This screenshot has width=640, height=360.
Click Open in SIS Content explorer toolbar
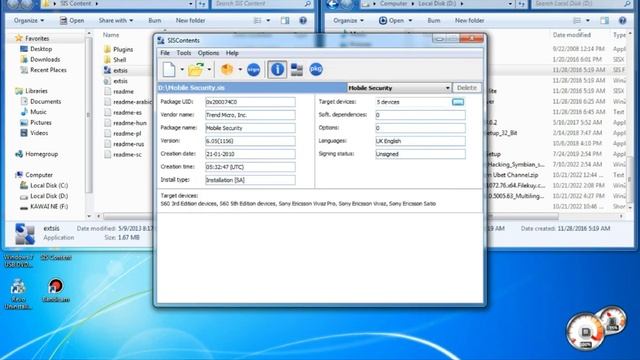point(72,20)
